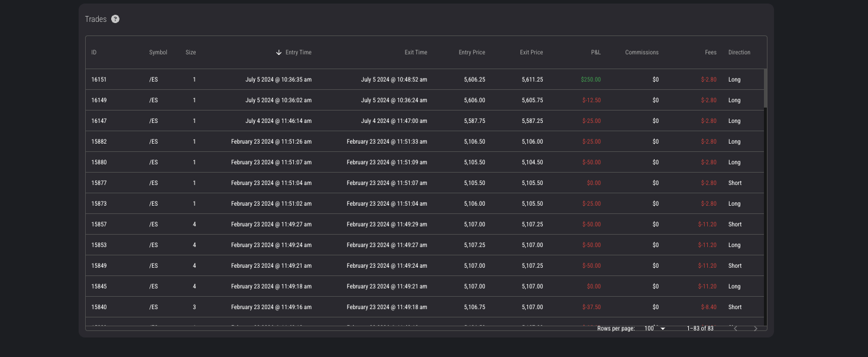
Task: Click the Exit Time column header
Action: (416, 53)
